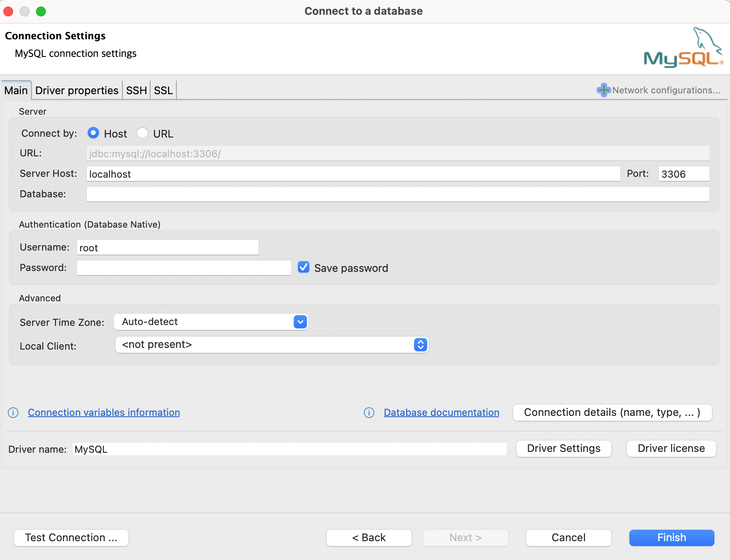
Task: Open the Local Client dropdown
Action: (x=272, y=345)
